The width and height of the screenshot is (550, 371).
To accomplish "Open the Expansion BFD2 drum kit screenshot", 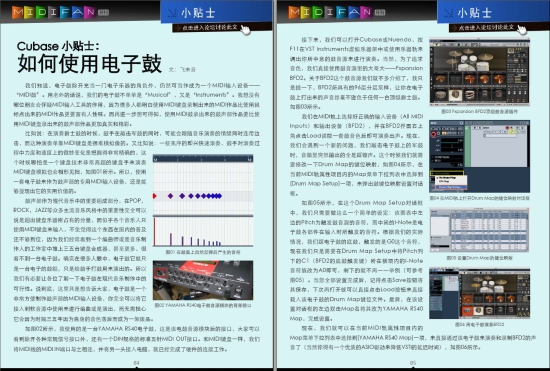I will (x=479, y=72).
